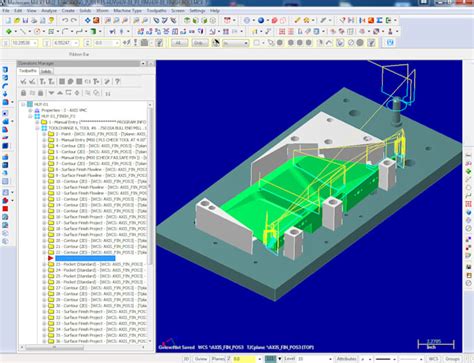Click the red insert arrow in operations tree
Screen dimensions: 474x363
tap(51, 258)
